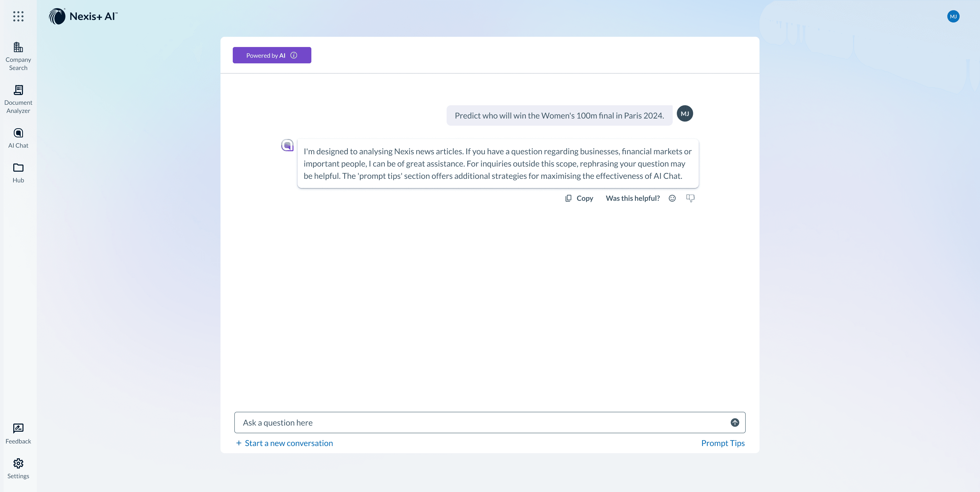Open the apps grid launcher icon

coord(18,16)
